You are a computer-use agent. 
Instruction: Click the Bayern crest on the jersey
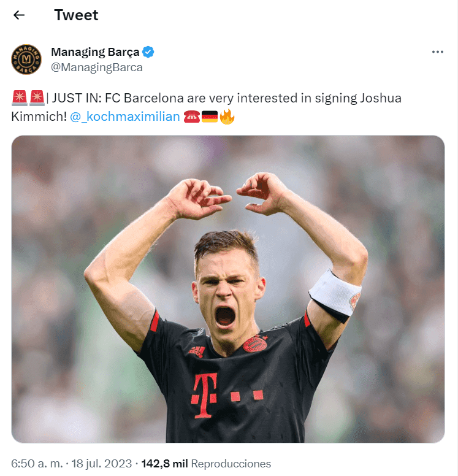(254, 344)
